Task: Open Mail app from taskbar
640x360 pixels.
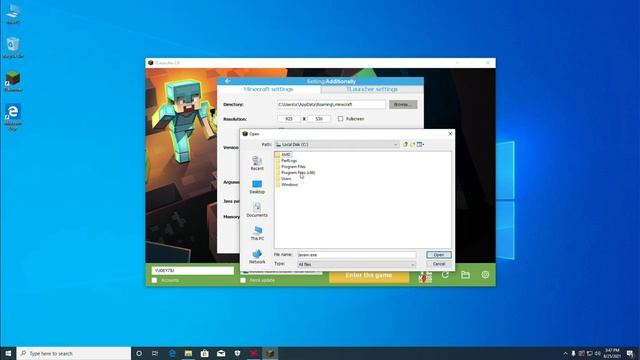Action: pyautogui.click(x=221, y=353)
